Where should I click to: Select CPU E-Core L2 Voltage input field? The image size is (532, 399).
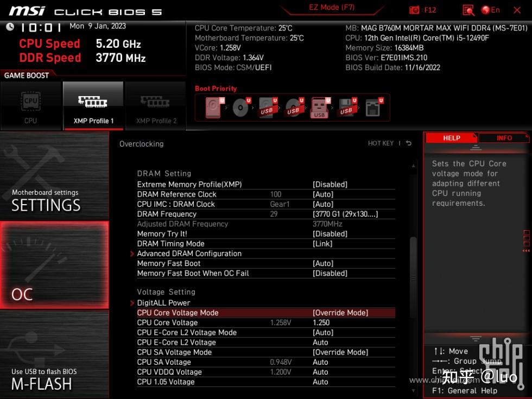point(320,343)
